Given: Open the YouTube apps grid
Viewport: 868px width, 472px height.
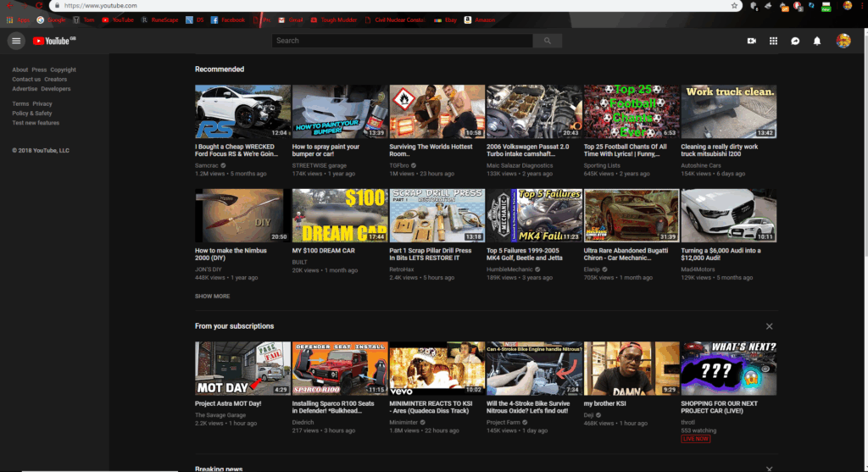Looking at the screenshot, I should pos(773,41).
